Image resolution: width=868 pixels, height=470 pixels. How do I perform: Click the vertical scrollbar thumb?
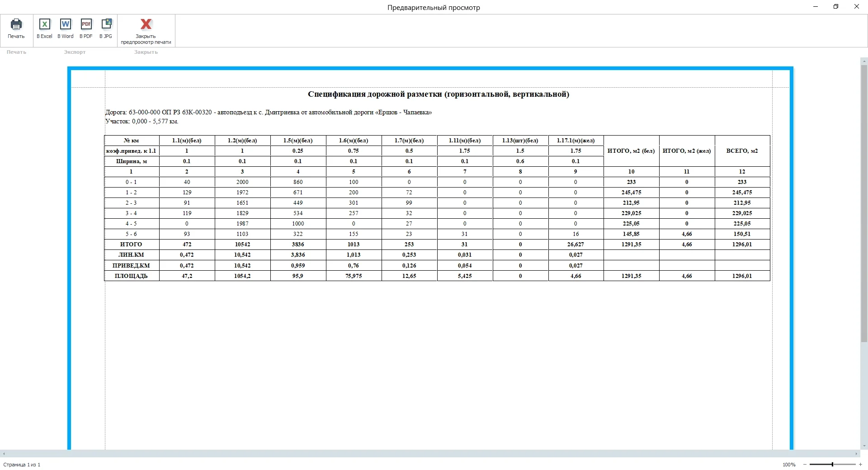coord(864,203)
